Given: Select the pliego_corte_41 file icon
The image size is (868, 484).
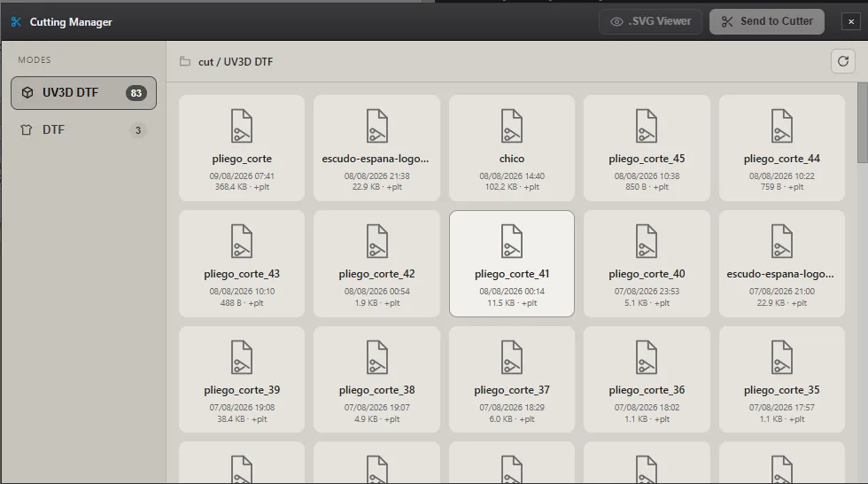Looking at the screenshot, I should (512, 241).
